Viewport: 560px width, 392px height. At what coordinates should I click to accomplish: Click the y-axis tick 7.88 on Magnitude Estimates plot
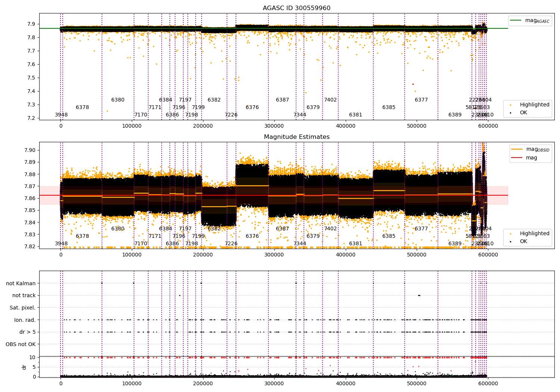pos(31,174)
